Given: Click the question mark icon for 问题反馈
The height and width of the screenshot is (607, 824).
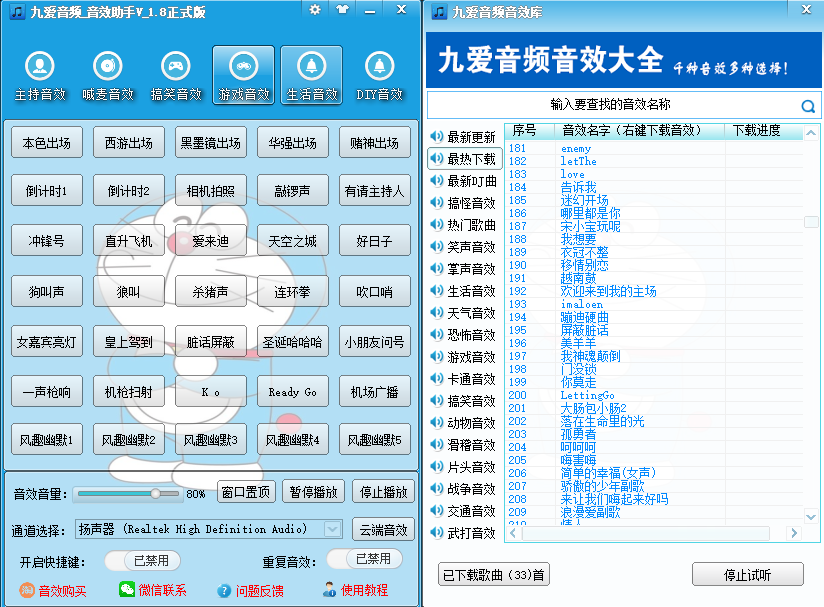Looking at the screenshot, I should 224,591.
